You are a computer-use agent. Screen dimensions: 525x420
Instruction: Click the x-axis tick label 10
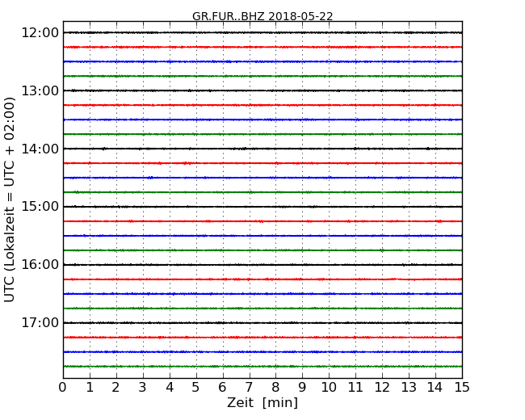(329, 388)
